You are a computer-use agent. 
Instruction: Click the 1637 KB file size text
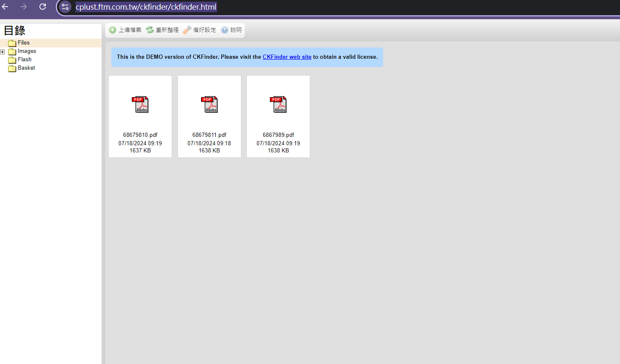[x=140, y=150]
